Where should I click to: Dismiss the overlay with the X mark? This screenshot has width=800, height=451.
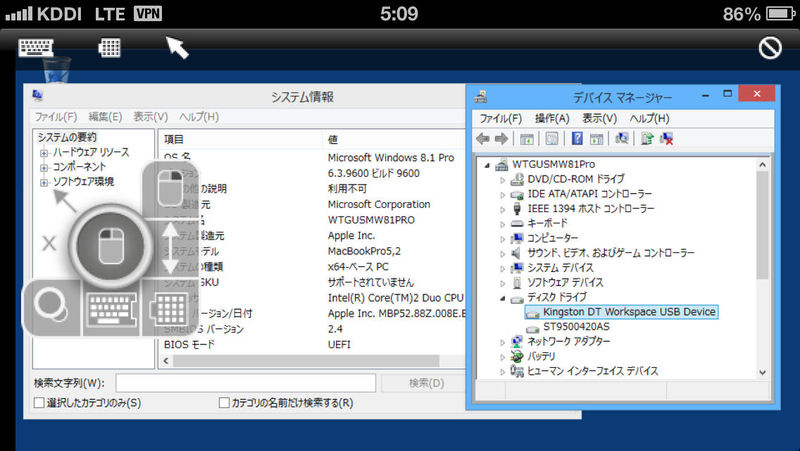coord(49,243)
